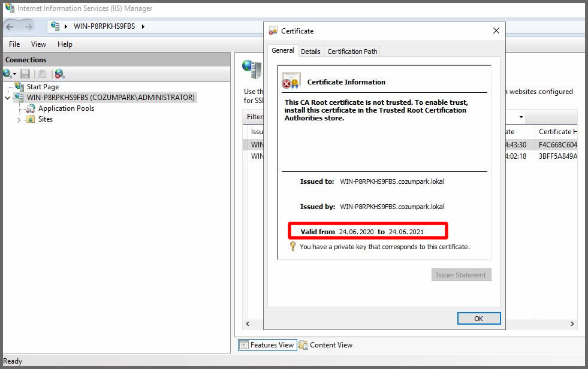Click WIN-P8RPKHS9FBS in the address bar
The height and width of the screenshot is (369, 588).
pos(104,26)
